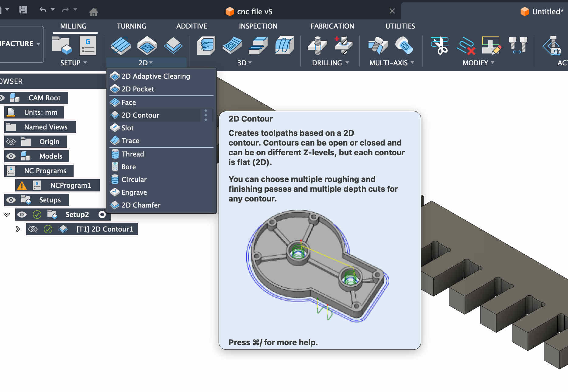Choose Bore from the 2D menu
The image size is (568, 392).
click(x=161, y=167)
